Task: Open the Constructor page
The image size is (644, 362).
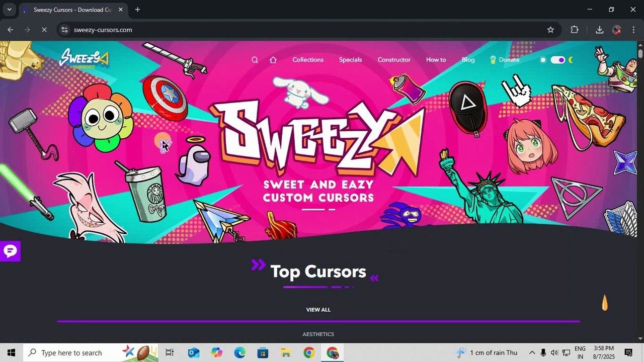Action: point(394,60)
